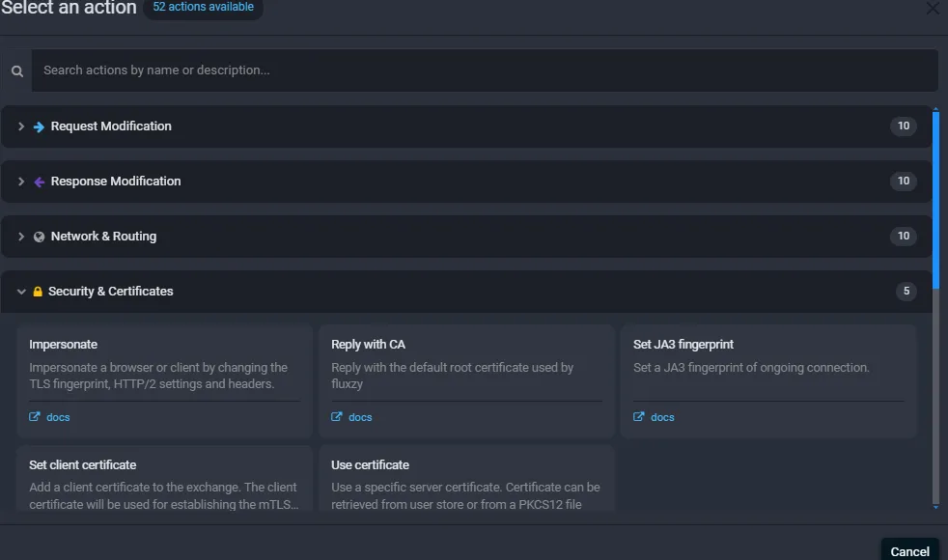Click the Security & Certificates lock icon
Screen dimensions: 948x560
click(x=38, y=292)
